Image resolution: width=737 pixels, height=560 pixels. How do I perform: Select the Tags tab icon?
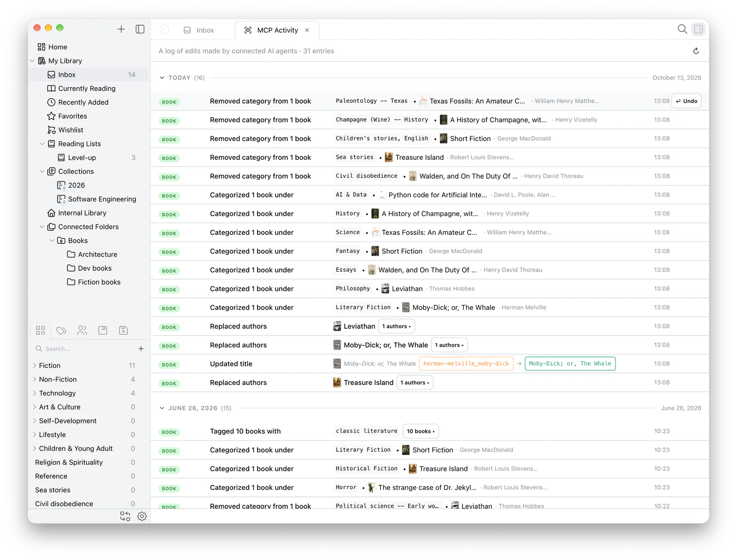coord(61,330)
